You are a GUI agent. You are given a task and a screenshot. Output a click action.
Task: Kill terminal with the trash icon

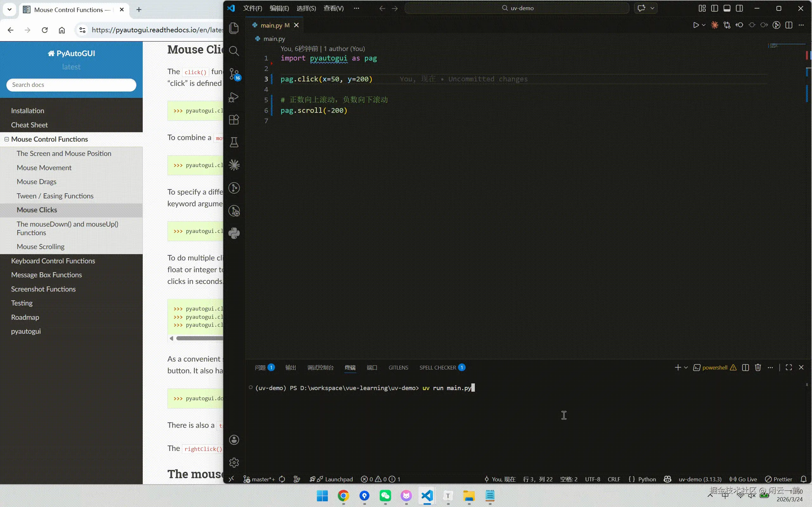(758, 368)
